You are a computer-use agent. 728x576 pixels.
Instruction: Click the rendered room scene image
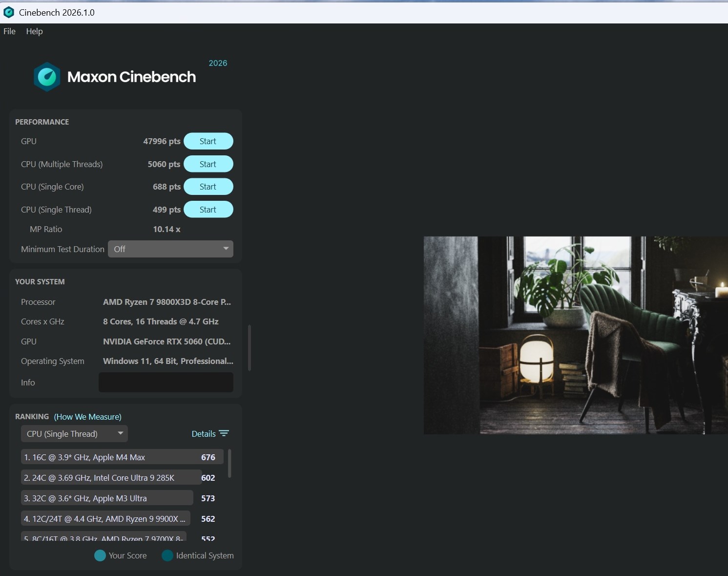576,335
